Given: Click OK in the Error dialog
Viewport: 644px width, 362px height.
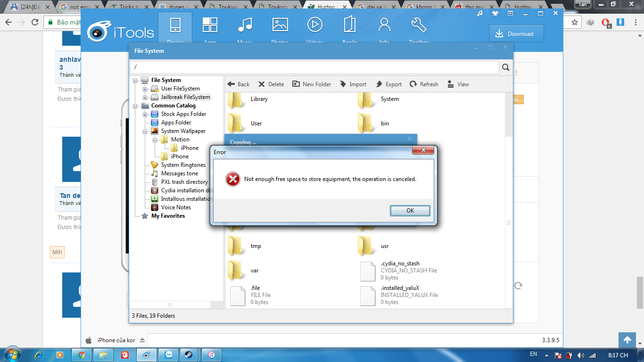Looking at the screenshot, I should pos(410,211).
